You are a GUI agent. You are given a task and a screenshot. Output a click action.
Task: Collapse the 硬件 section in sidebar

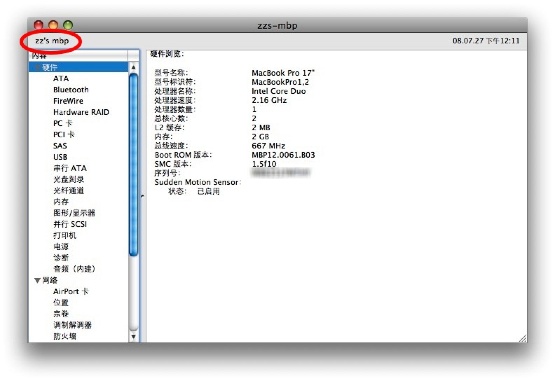(x=37, y=67)
